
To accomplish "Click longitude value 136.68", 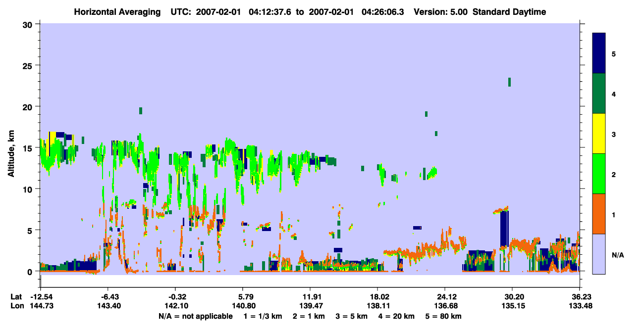I will coord(445,306).
